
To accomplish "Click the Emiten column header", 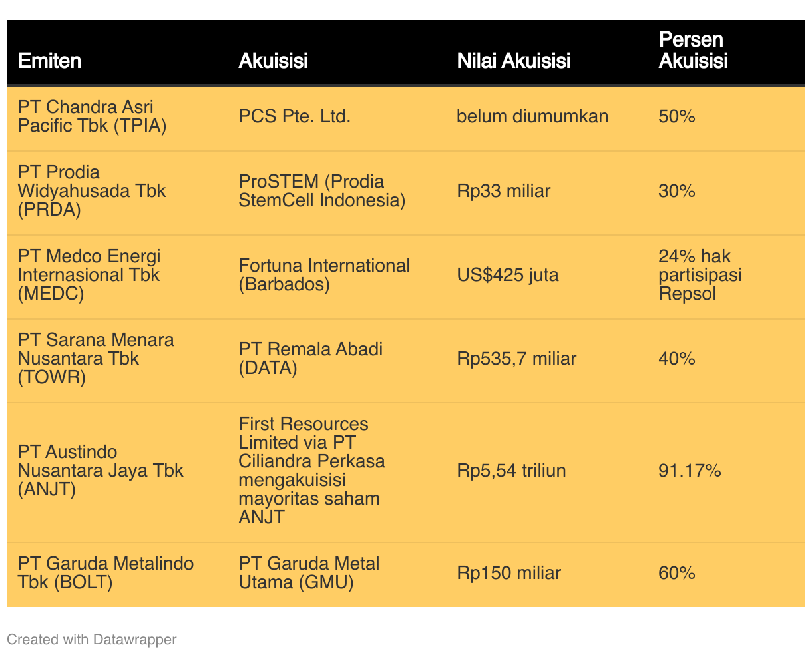I will (x=50, y=61).
